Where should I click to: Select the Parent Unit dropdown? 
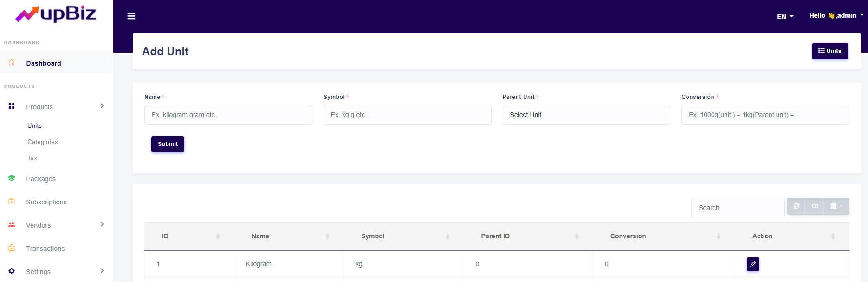(586, 115)
